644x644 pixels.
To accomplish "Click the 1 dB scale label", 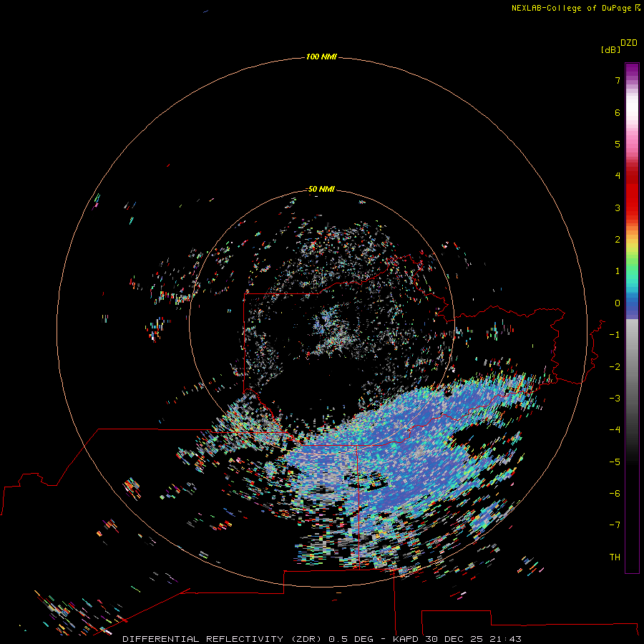I will click(x=618, y=271).
